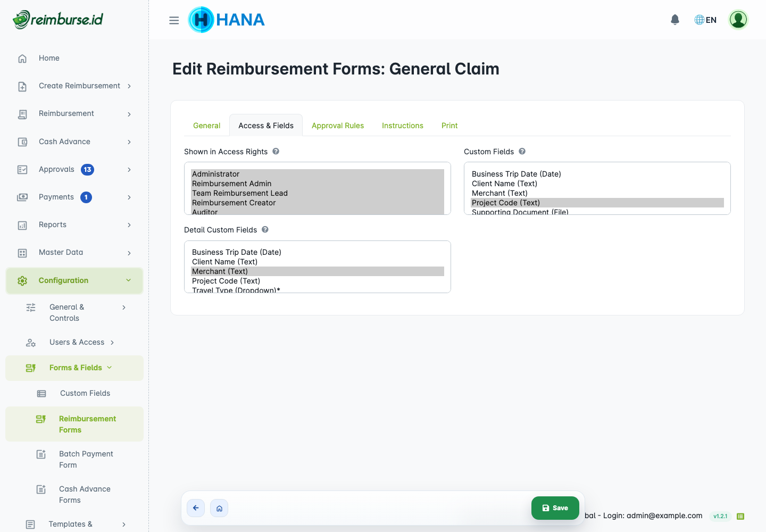Screen dimensions: 766x532
Task: Select Team Reimbursement Lead access right
Action: tap(318, 193)
